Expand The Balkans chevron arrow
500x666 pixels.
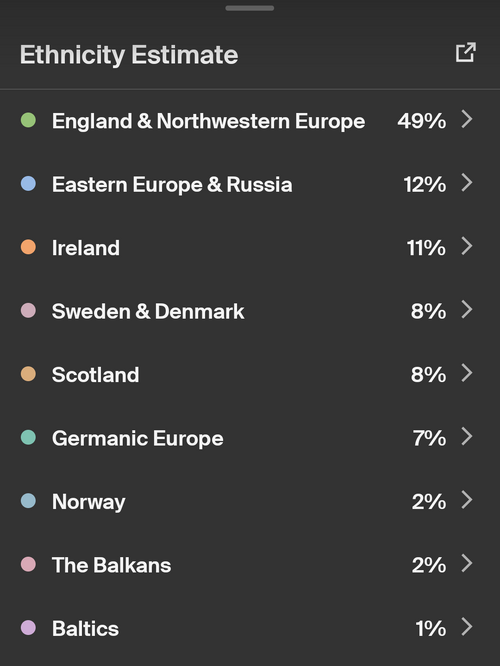click(467, 563)
